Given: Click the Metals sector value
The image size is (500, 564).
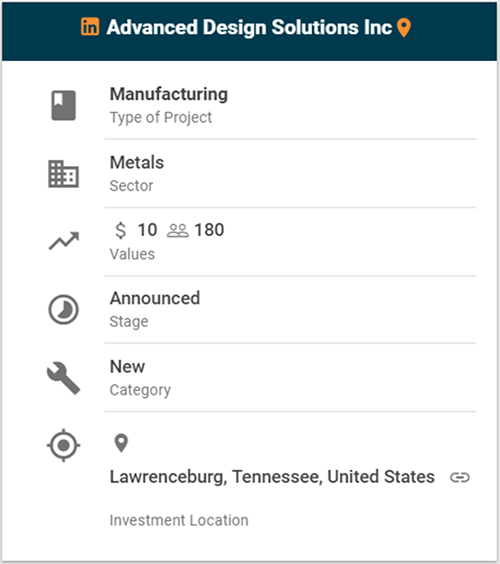Looking at the screenshot, I should [137, 162].
